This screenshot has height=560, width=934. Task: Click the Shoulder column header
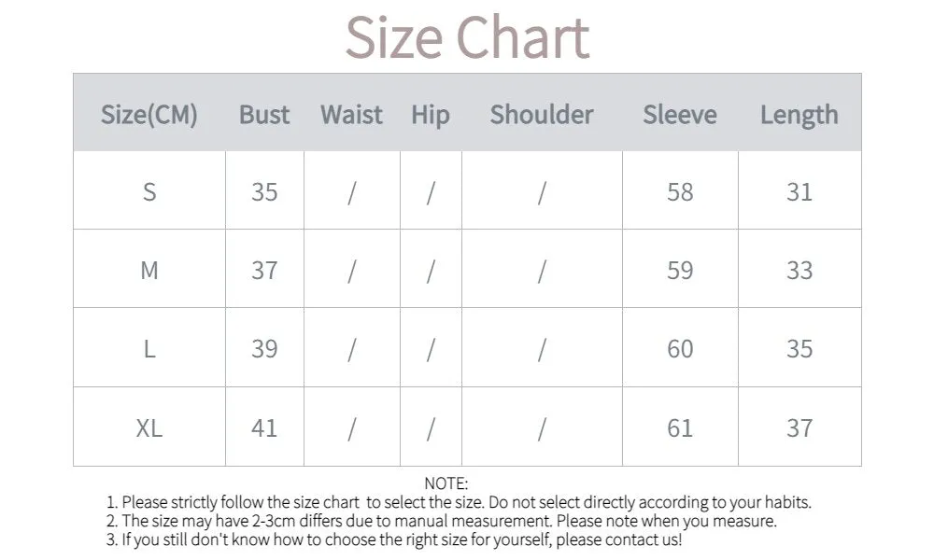[x=542, y=114]
